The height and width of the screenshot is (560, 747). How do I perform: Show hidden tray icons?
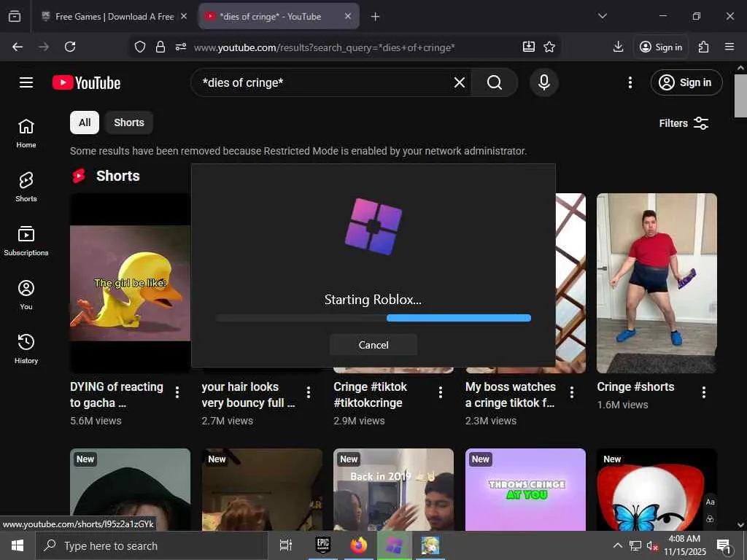coord(617,545)
